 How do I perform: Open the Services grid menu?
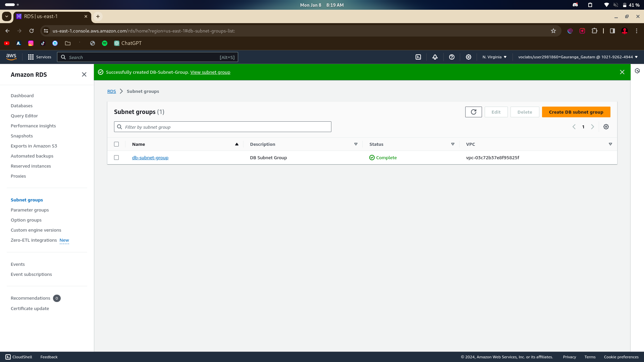click(x=39, y=57)
